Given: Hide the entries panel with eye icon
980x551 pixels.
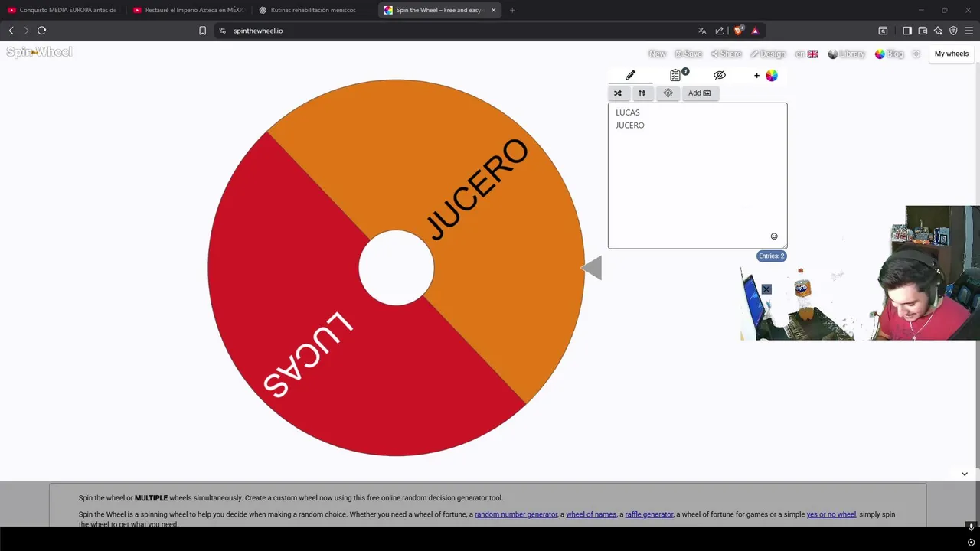Looking at the screenshot, I should [x=720, y=75].
